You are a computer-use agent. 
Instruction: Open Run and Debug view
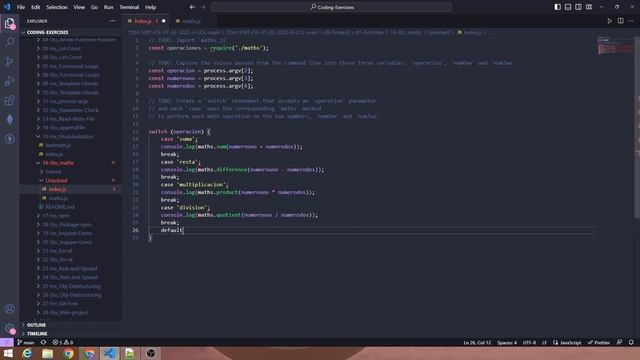9,81
